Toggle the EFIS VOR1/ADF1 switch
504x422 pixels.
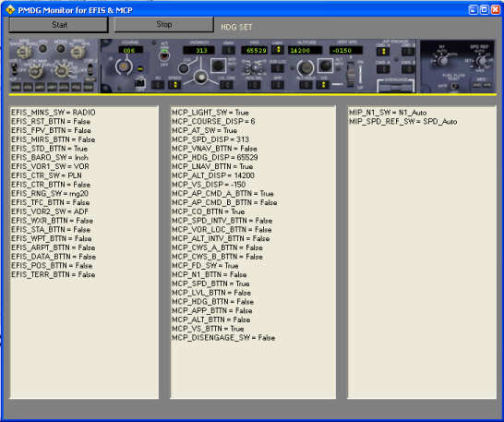[15, 68]
